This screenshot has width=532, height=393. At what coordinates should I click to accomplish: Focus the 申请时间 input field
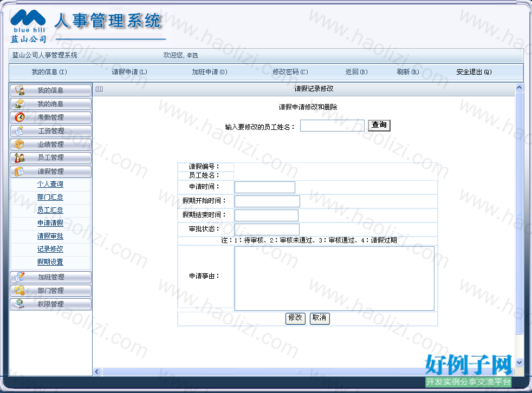264,187
